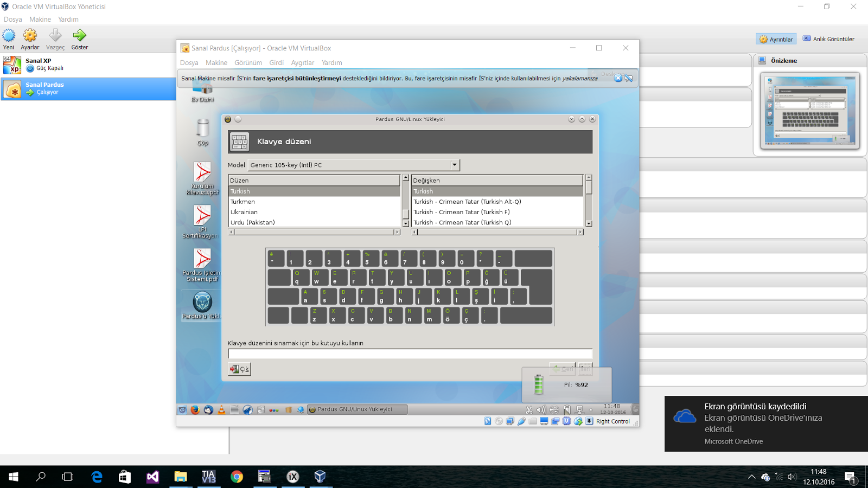868x488 pixels.
Task: Open the Yardım menu in VirtualBox Manager
Action: pyautogui.click(x=68, y=20)
